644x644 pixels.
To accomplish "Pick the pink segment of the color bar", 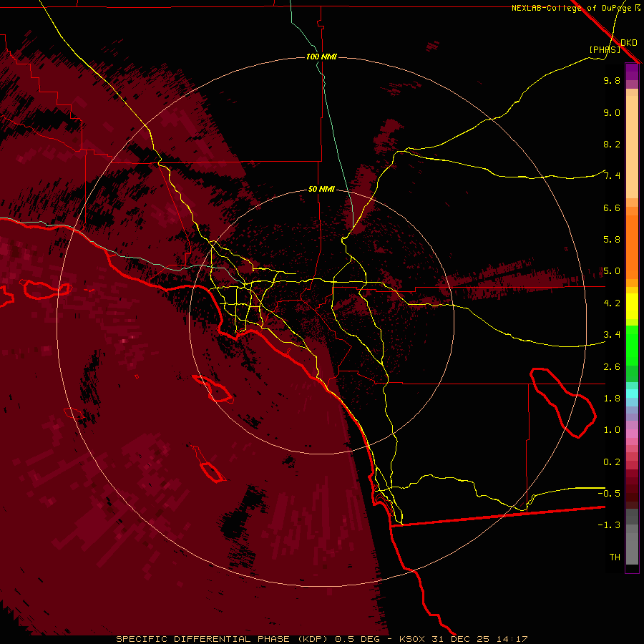I will (x=632, y=434).
